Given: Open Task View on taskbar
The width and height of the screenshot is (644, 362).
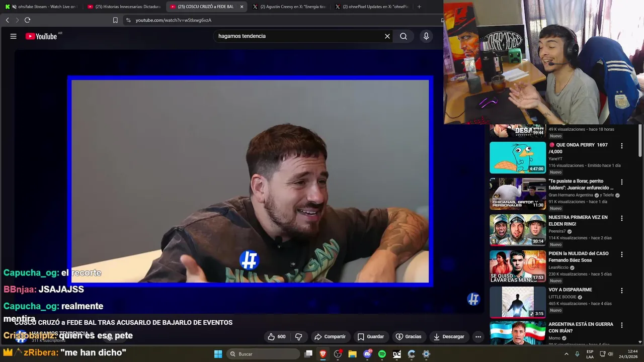Looking at the screenshot, I should coord(308,354).
